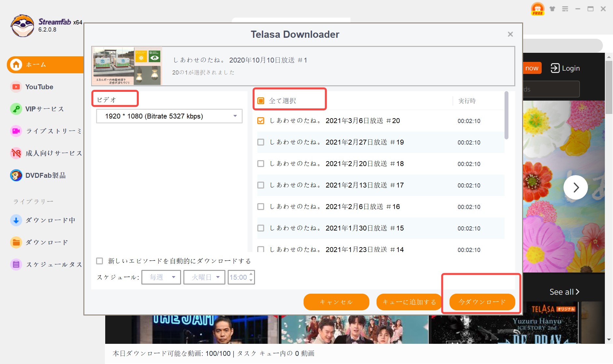
Task: Click the shirt skin icon in title bar
Action: [x=552, y=9]
